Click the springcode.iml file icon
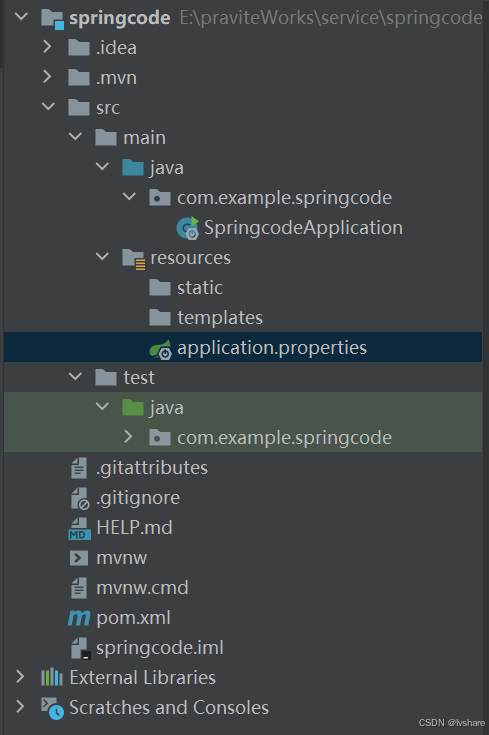The height and width of the screenshot is (735, 489). [x=81, y=648]
